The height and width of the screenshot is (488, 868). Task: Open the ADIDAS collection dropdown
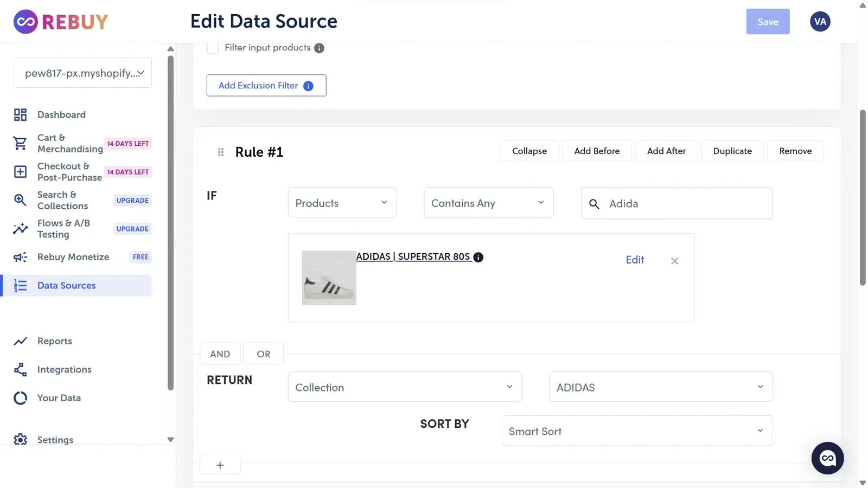pos(661,387)
